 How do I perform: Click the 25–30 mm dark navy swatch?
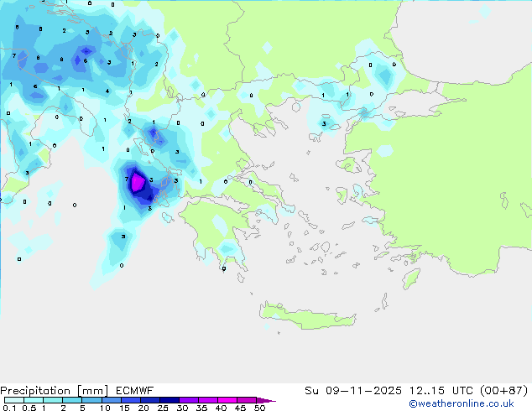[170, 400]
